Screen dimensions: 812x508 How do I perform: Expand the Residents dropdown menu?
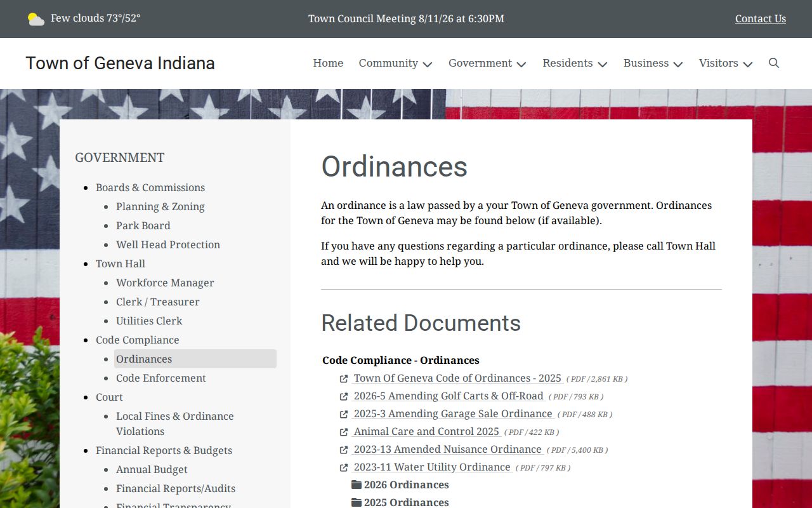point(575,63)
